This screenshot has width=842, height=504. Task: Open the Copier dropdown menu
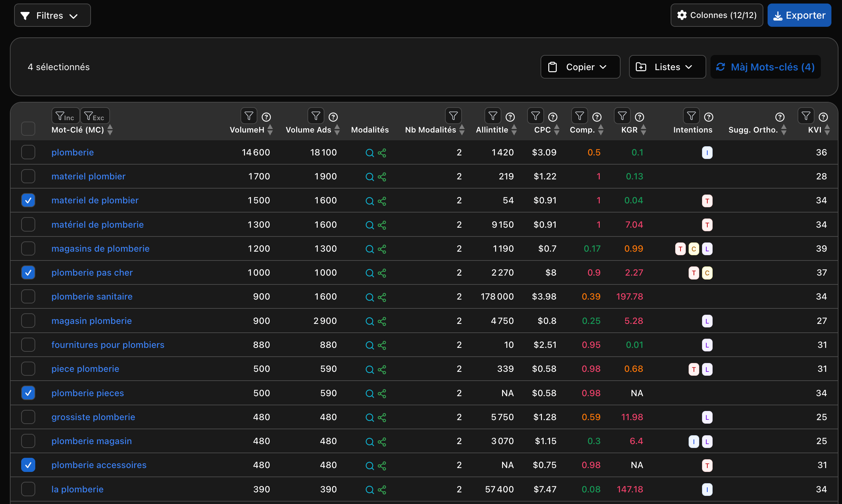click(580, 67)
